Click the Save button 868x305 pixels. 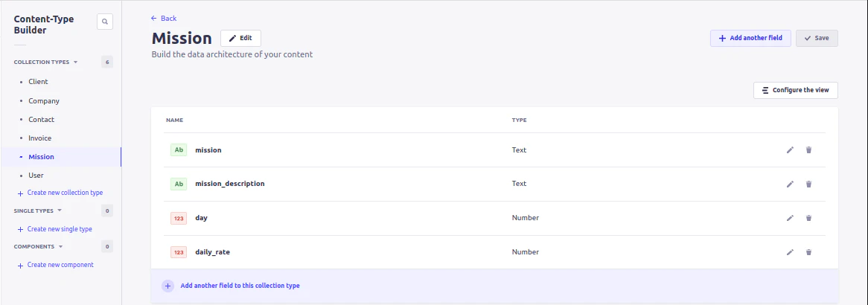click(x=817, y=38)
